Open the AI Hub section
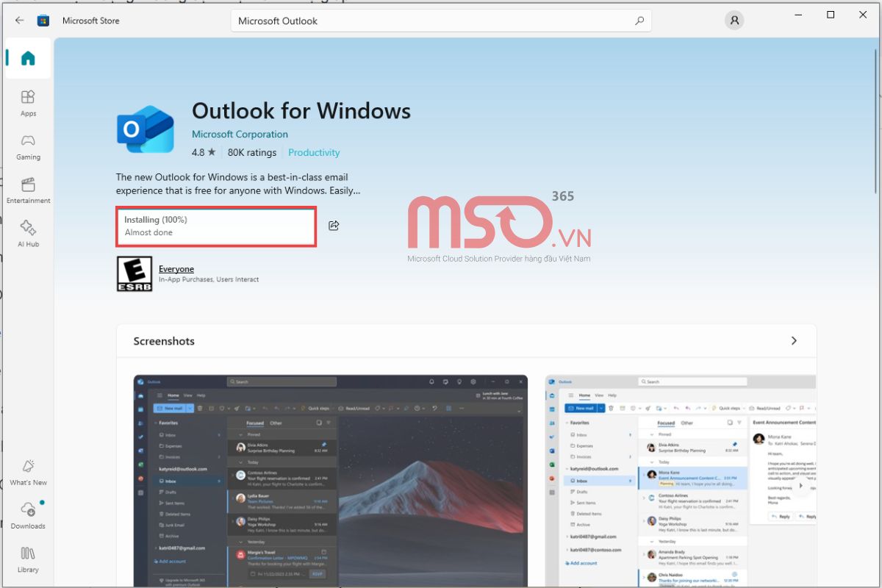 (28, 233)
